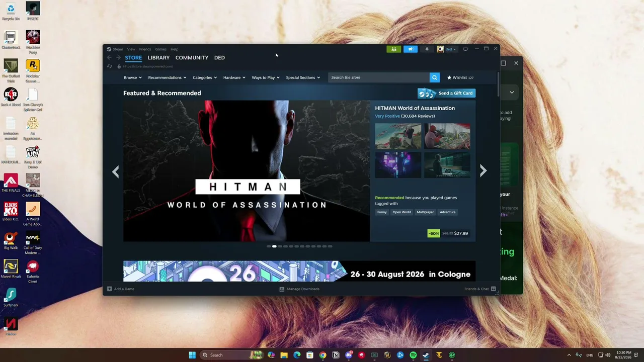Open the Recycle Bin desktop icon
The width and height of the screenshot is (644, 362).
(11, 12)
